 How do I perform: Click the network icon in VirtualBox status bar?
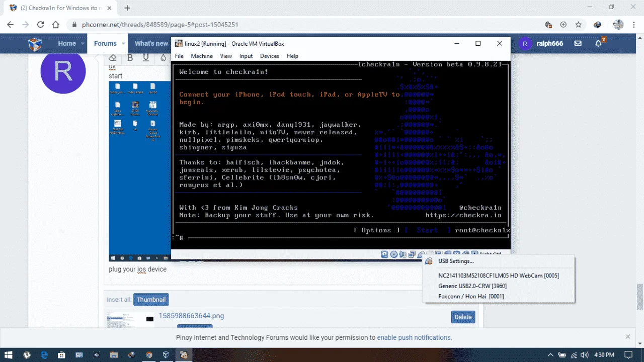click(x=412, y=254)
